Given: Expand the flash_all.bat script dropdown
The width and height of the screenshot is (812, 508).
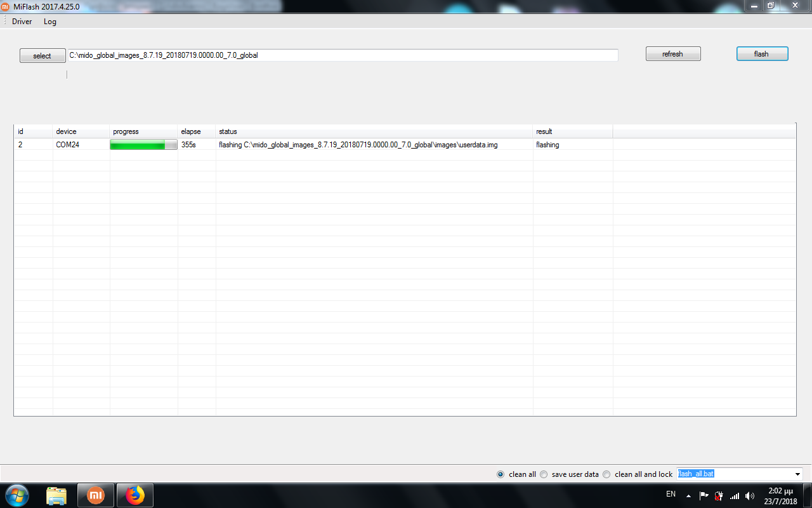Looking at the screenshot, I should pos(797,474).
